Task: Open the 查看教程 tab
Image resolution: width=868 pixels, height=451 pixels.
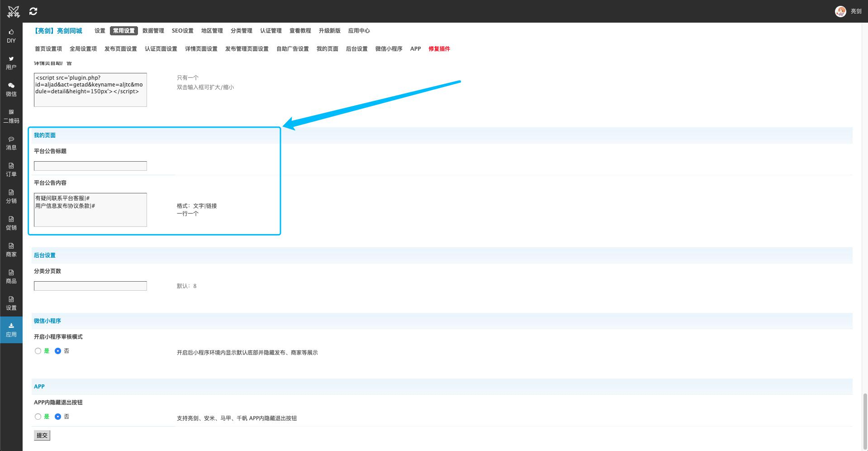Action: (x=300, y=31)
